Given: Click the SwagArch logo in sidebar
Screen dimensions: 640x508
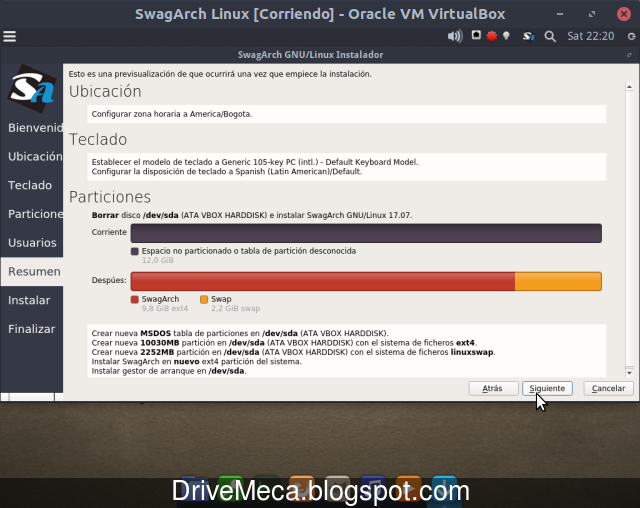Looking at the screenshot, I should tap(32, 88).
